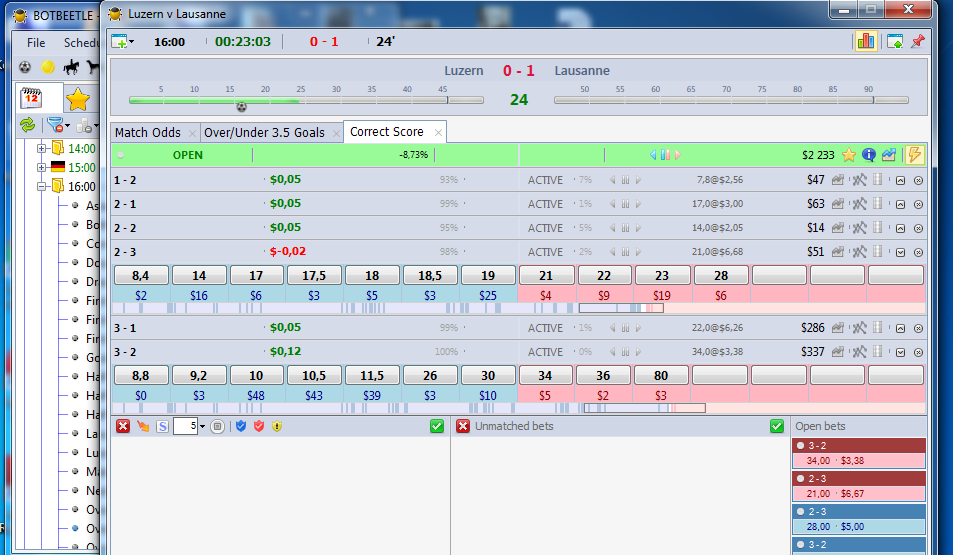Remove the 2 - 3 selection with X icon
The image size is (953, 555).
918,252
